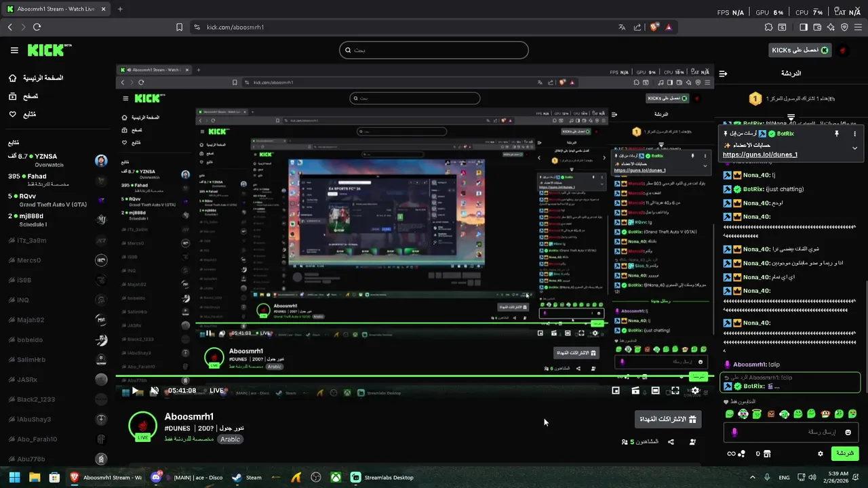The height and width of the screenshot is (488, 868).
Task: Open the channel points icon
Action: (742, 453)
